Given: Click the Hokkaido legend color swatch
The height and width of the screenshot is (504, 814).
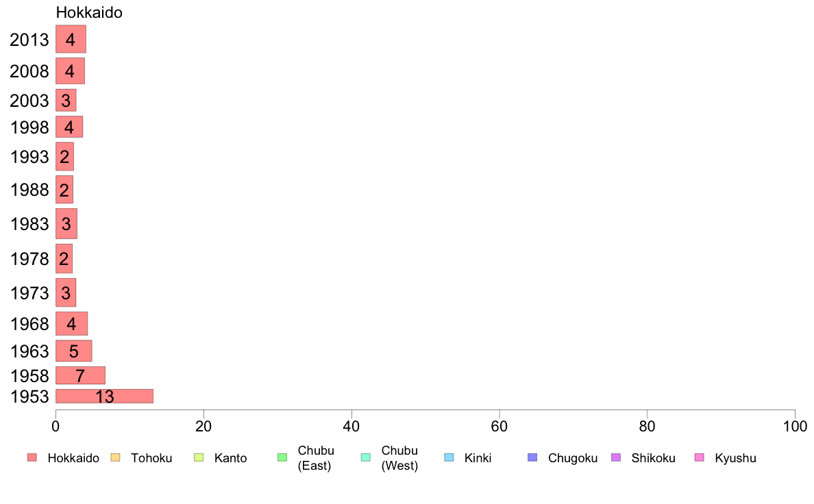Looking at the screenshot, I should pos(32,457).
